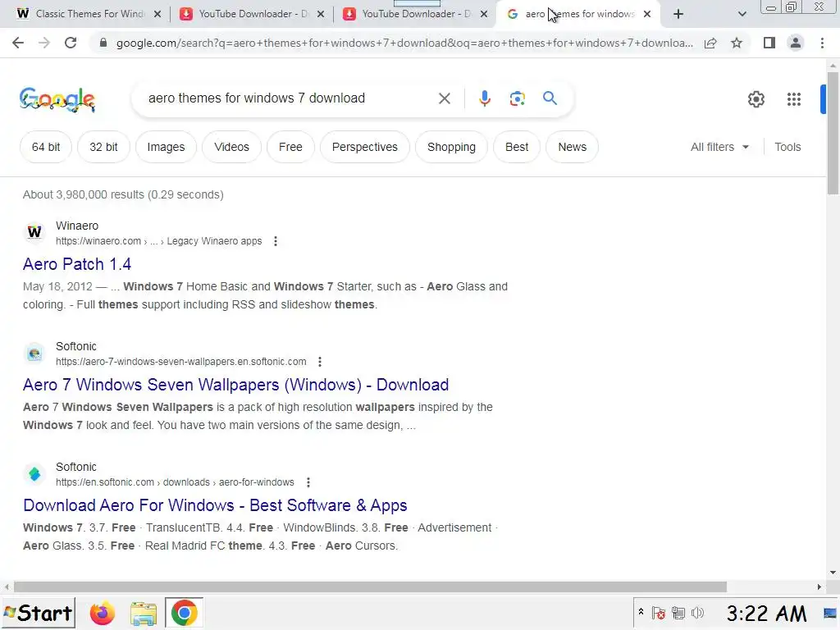This screenshot has width=840, height=630.
Task: Open more options for en.softonic.com downloads result
Action: click(x=308, y=482)
